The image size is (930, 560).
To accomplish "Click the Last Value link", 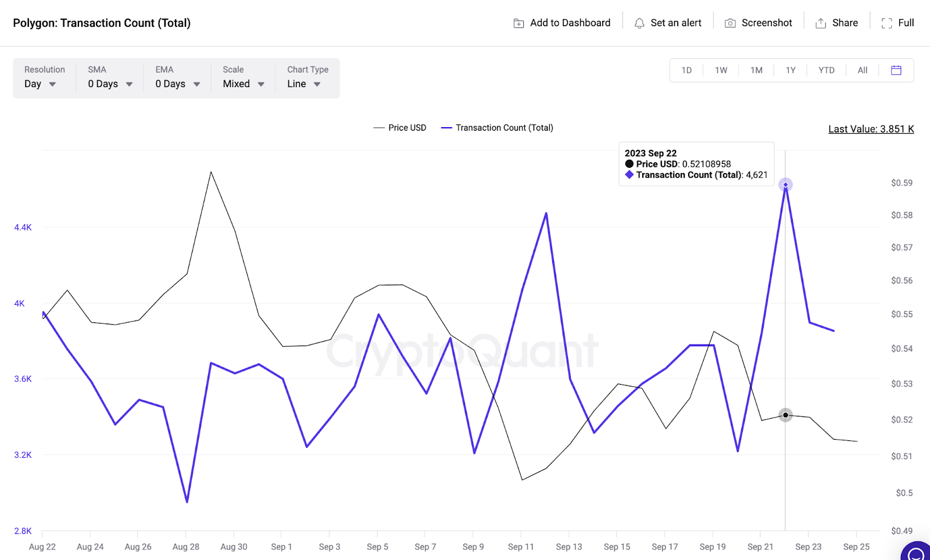I will click(x=871, y=129).
